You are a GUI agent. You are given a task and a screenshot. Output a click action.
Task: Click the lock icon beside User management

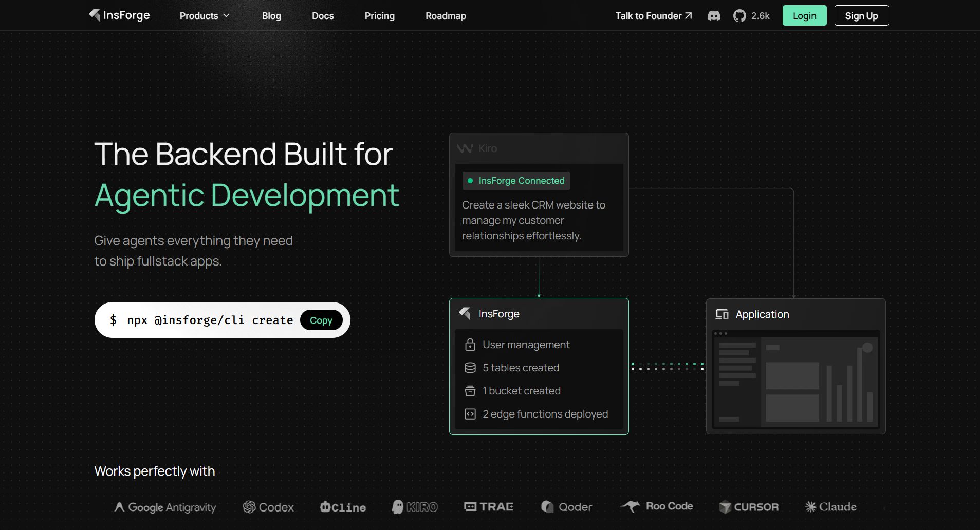click(470, 345)
